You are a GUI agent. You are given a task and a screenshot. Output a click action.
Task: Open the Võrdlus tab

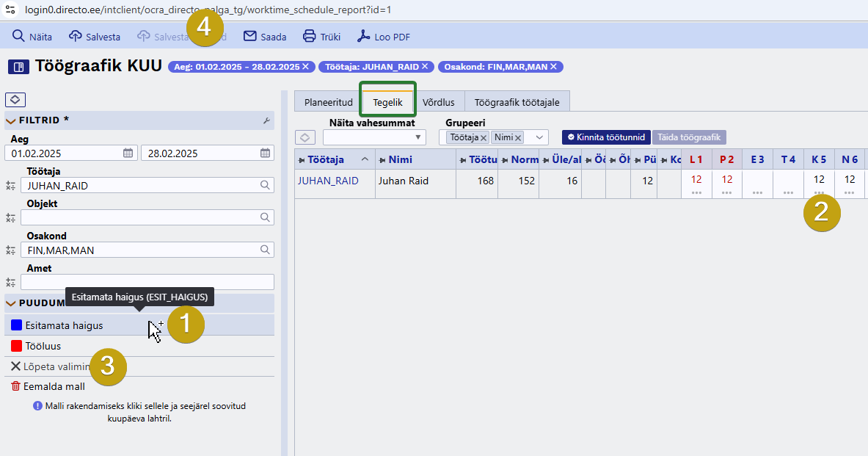tap(439, 102)
